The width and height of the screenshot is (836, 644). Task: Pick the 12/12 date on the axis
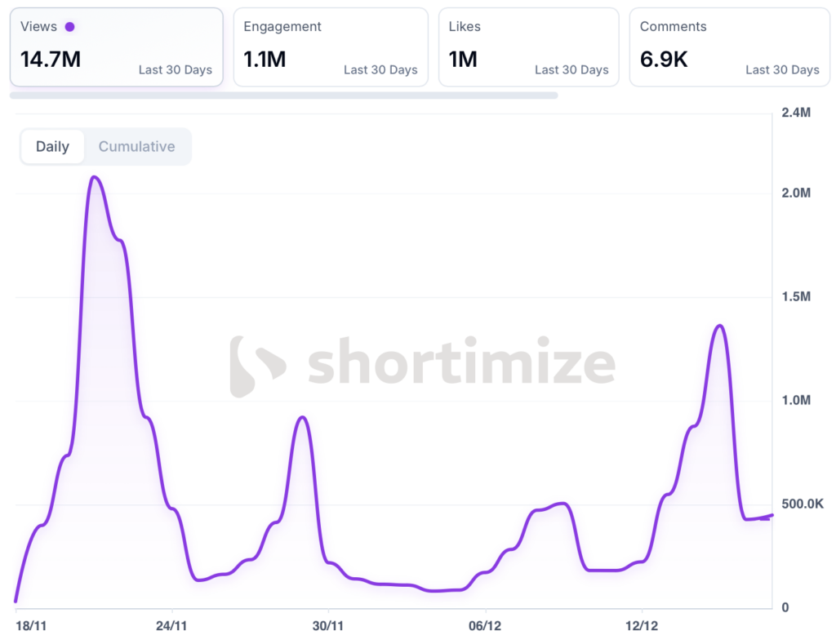(642, 626)
